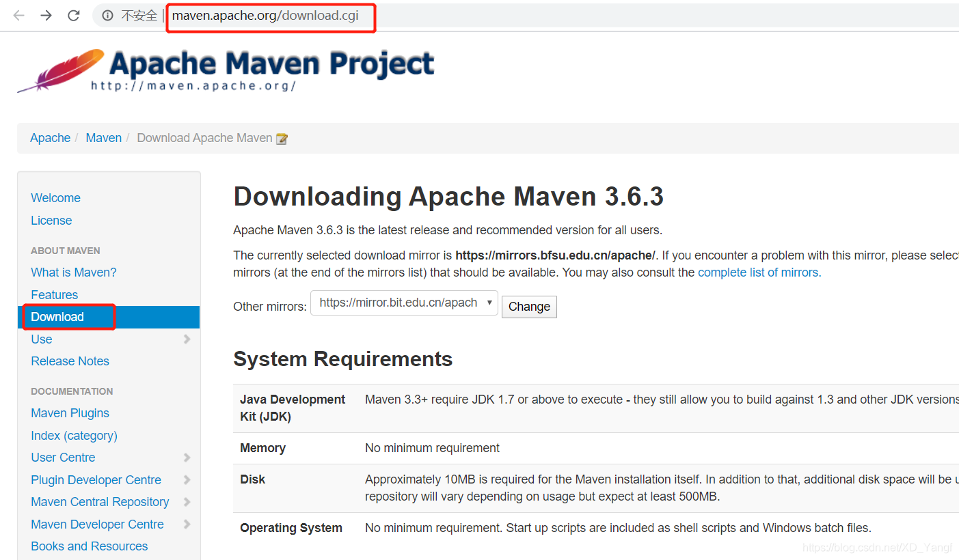Open the License sidebar link

point(51,221)
